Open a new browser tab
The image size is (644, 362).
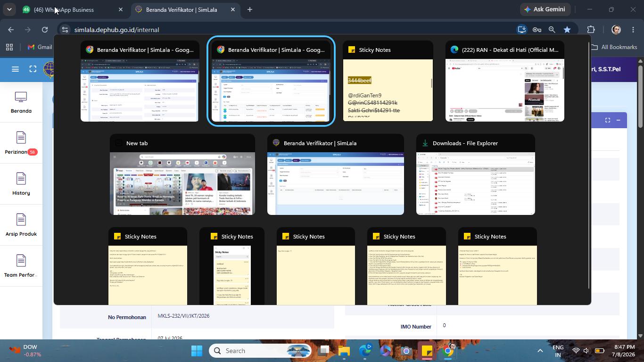pos(250,9)
